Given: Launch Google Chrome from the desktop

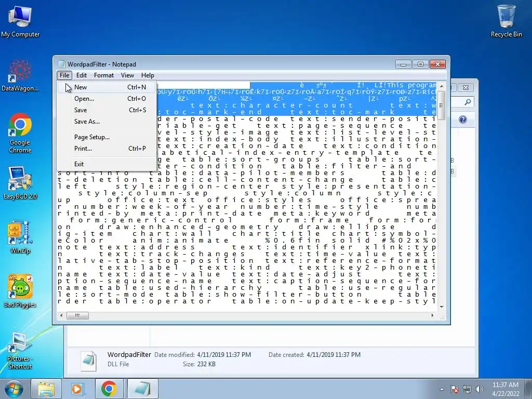Looking at the screenshot, I should point(20,133).
